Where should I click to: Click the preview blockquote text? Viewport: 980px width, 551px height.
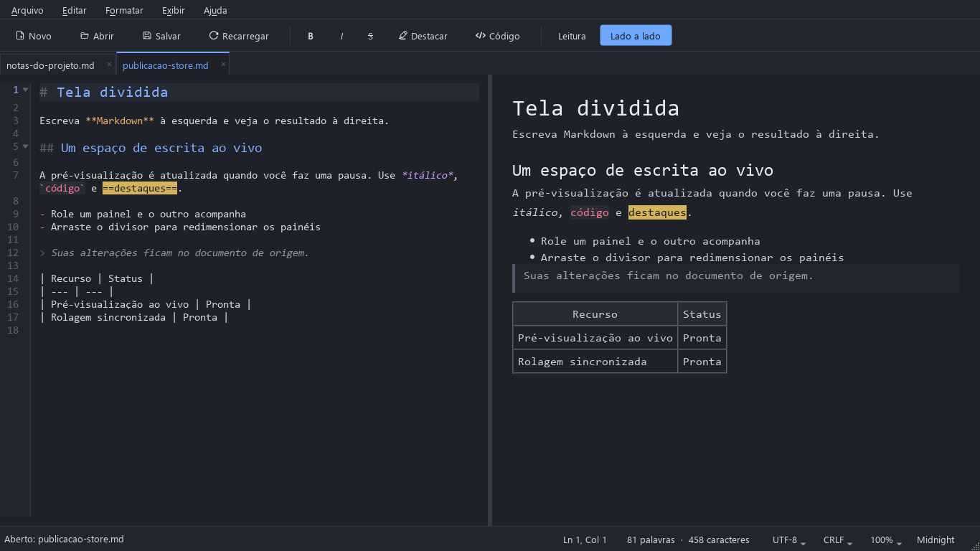(669, 275)
